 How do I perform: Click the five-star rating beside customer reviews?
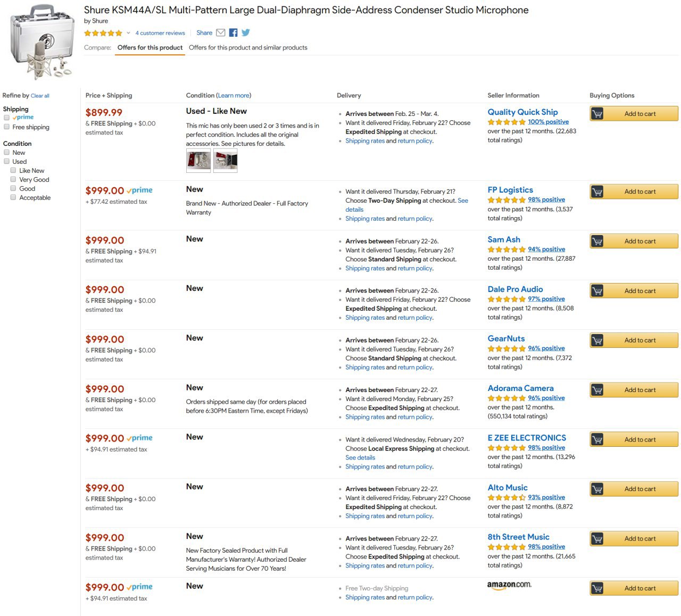103,33
